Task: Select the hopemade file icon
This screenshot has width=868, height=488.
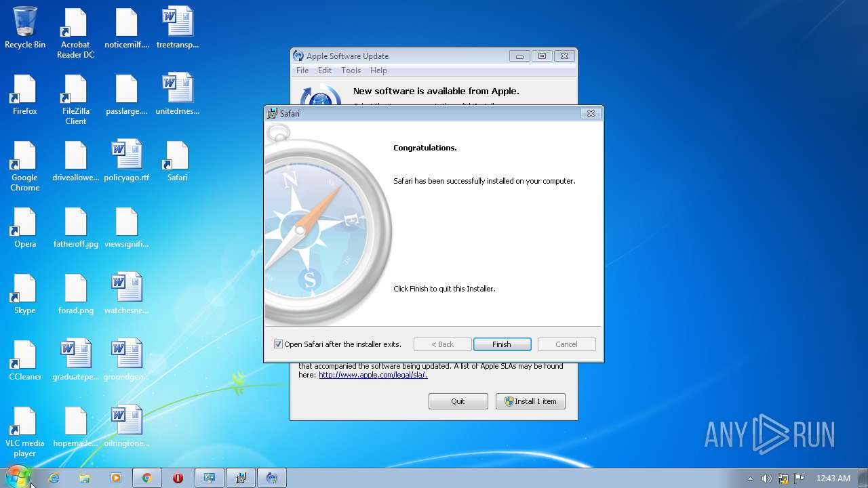Action: pyautogui.click(x=75, y=426)
